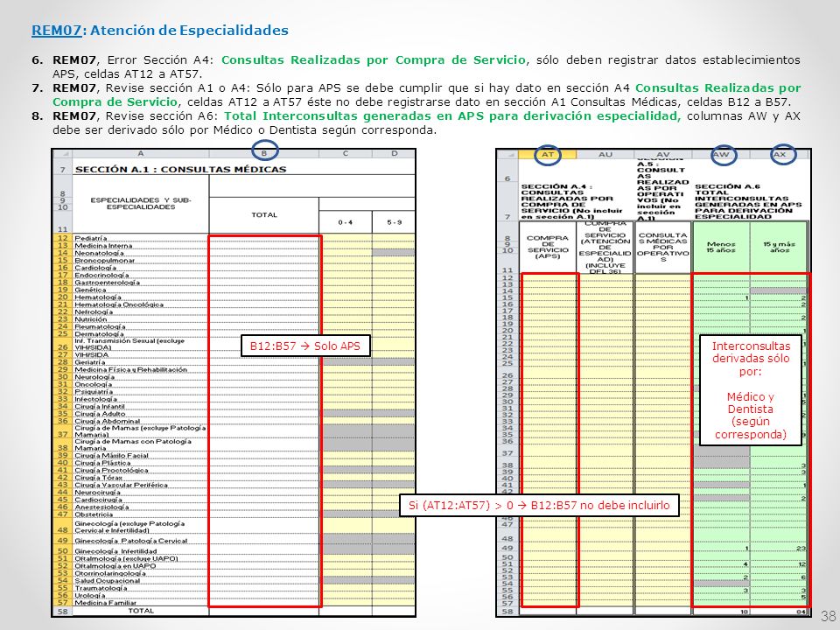840x630 pixels.
Task: Select the Hematología Oncológica row label
Action: 118,304
